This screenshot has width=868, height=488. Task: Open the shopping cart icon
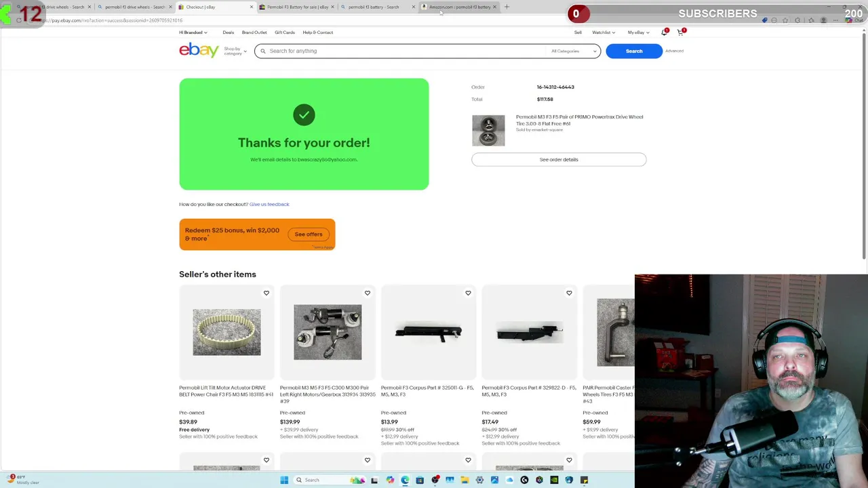[x=680, y=33]
